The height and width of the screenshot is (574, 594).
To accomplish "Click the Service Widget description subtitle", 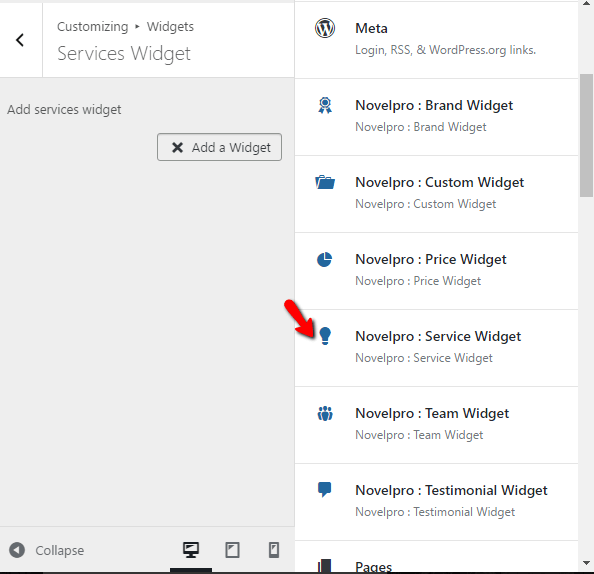I will point(424,358).
